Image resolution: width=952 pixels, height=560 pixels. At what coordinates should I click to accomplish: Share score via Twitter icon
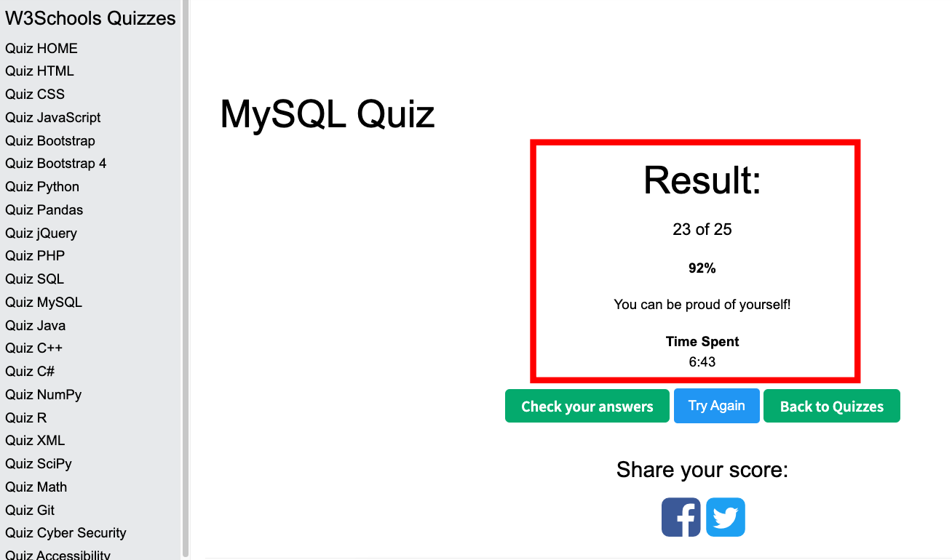point(726,517)
